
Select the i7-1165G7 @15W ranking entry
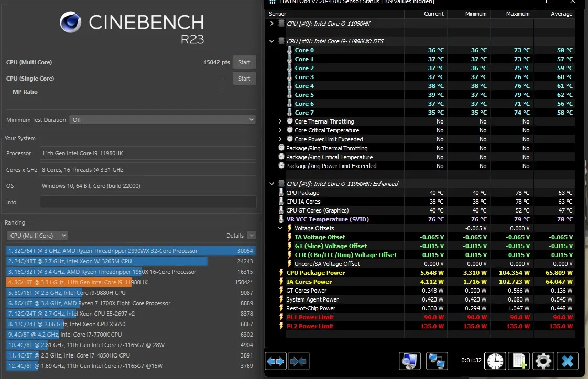pos(131,366)
